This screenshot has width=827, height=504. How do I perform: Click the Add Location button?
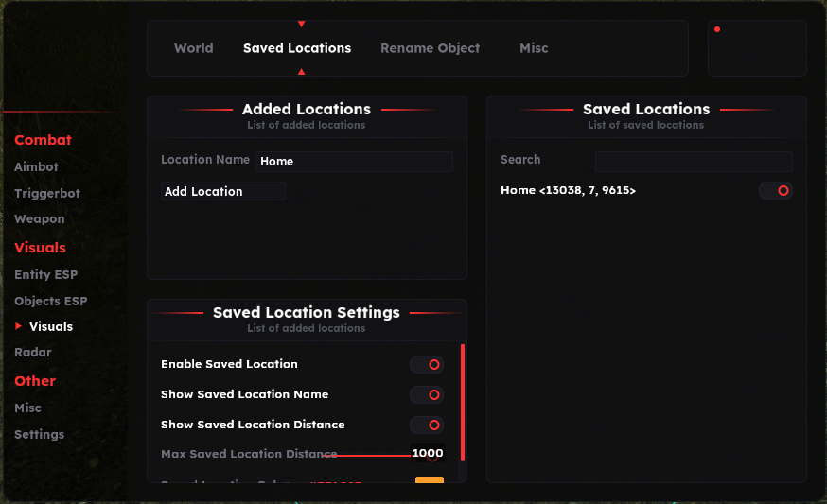[222, 192]
